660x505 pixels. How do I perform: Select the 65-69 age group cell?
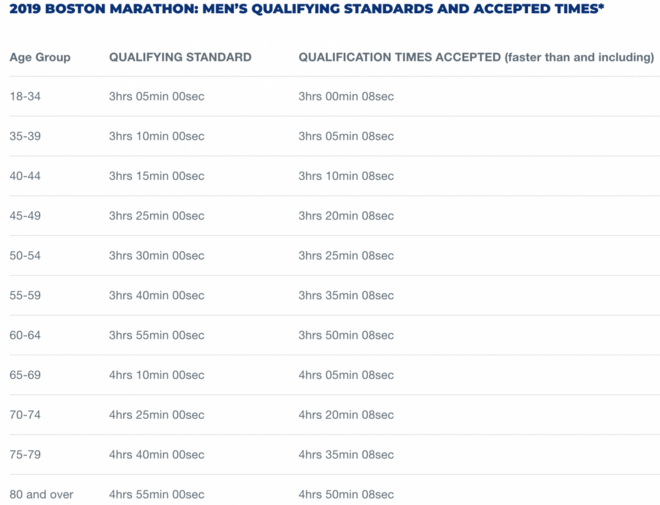[26, 375]
